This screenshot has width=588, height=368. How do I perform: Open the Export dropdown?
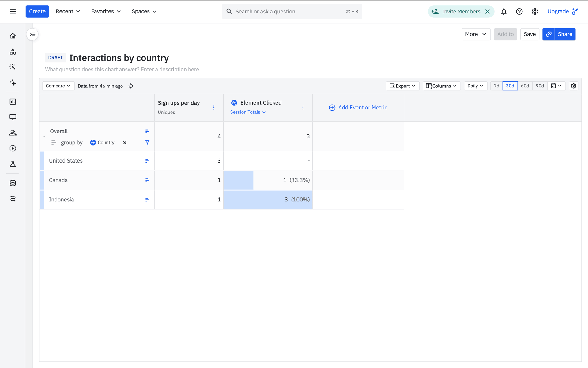coord(402,86)
